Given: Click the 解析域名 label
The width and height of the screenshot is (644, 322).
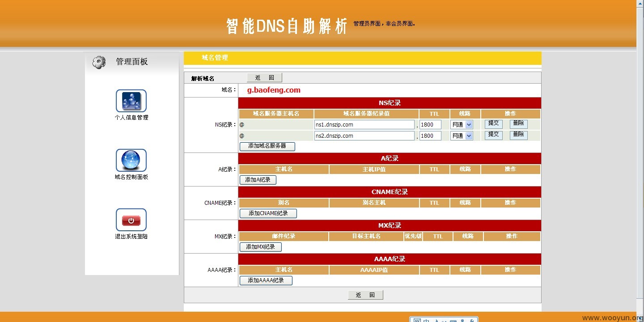Looking at the screenshot, I should click(203, 79).
